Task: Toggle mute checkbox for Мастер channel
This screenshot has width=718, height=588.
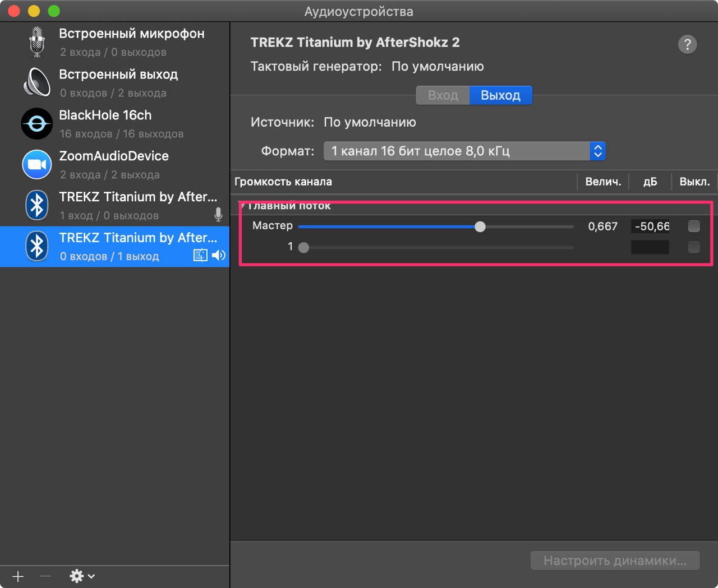Action: pos(694,226)
